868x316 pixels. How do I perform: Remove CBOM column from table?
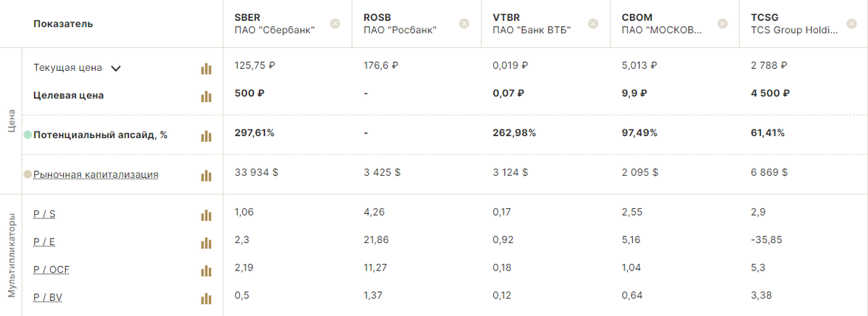[722, 24]
